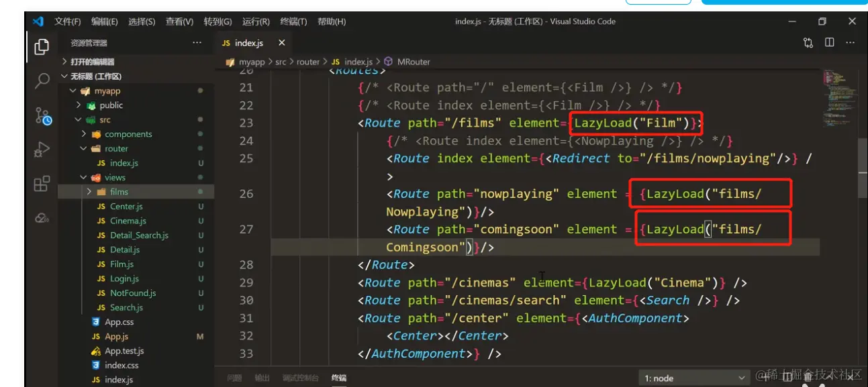868x387 pixels.
Task: Collapse the 无标题 (工作区) section
Action: pos(64,76)
